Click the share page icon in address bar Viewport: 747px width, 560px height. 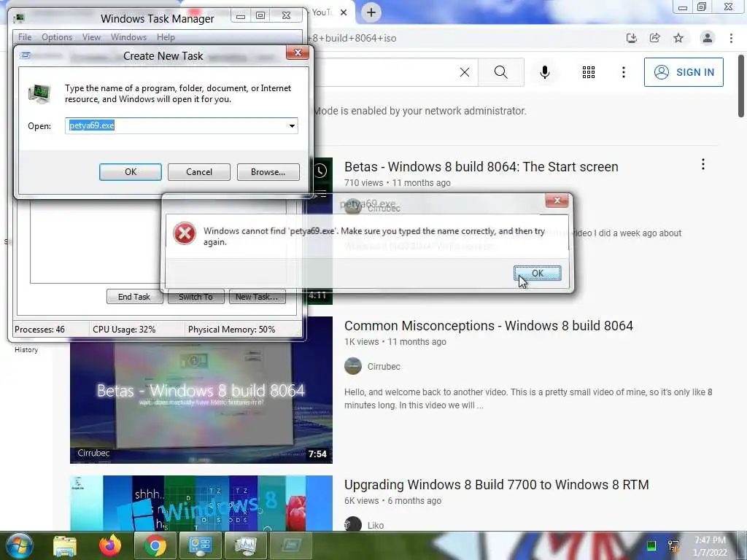(655, 38)
